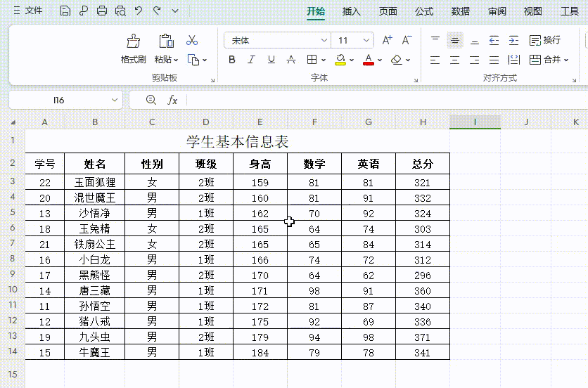Switch to the 审阅 tab
This screenshot has width=588, height=388.
pos(497,11)
